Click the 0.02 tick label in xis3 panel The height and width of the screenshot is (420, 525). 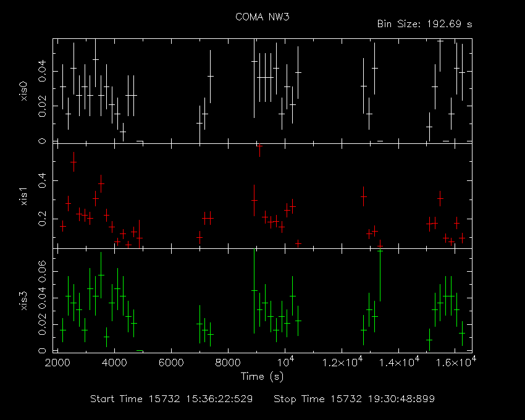[x=42, y=324]
